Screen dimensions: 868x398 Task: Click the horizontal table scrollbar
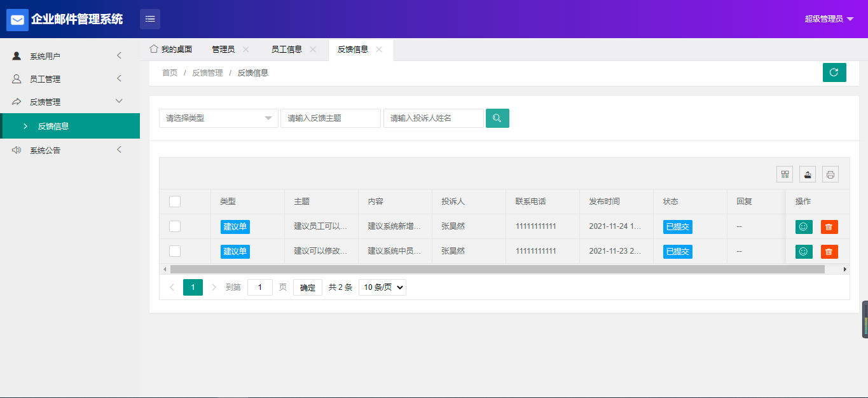tap(497, 270)
